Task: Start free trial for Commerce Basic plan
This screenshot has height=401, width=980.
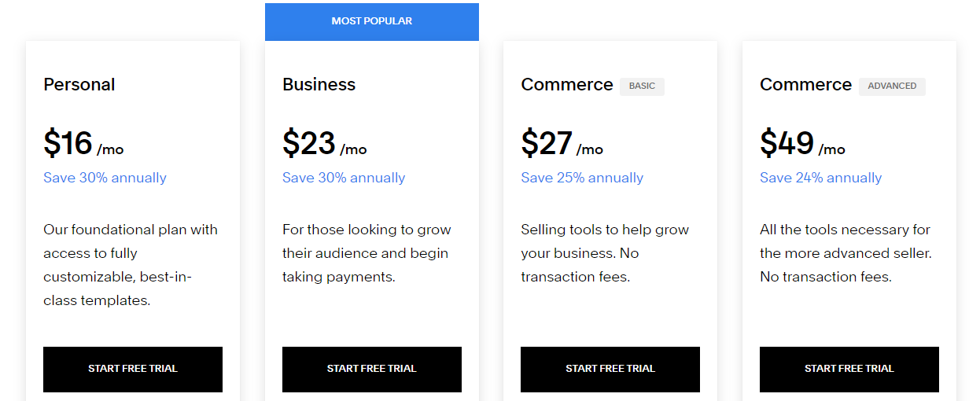Action: coord(610,369)
